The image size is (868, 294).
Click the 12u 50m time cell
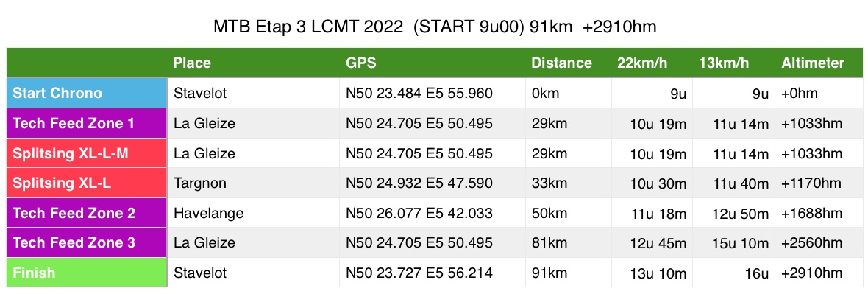(734, 213)
